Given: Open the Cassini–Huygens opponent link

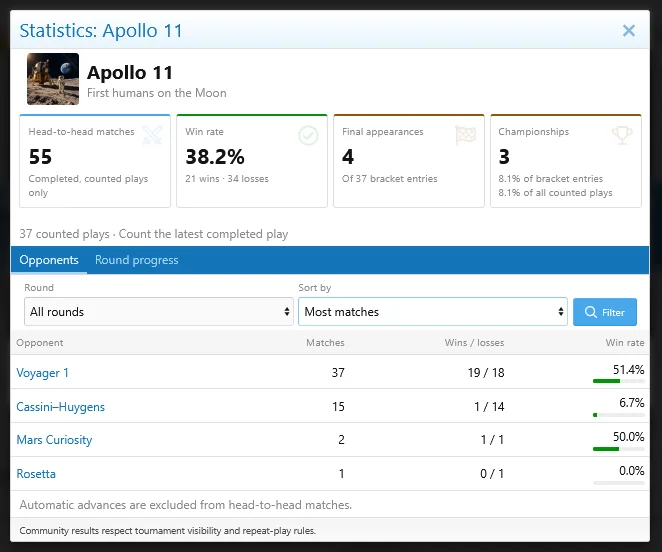Looking at the screenshot, I should pyautogui.click(x=60, y=407).
